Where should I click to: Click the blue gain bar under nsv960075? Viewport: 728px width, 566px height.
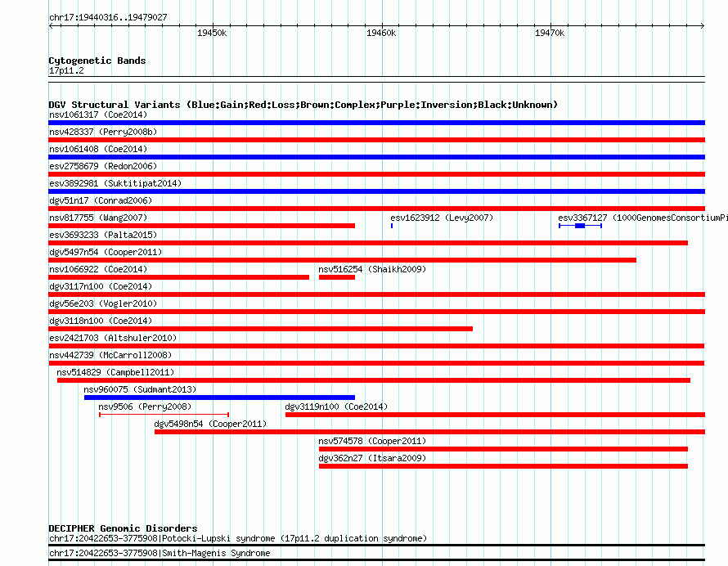[219, 398]
